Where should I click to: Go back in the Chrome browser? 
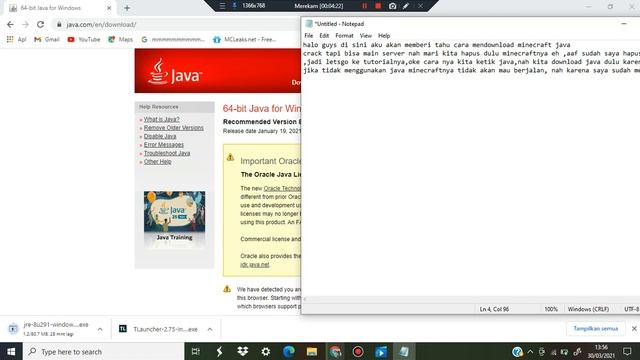(11, 24)
